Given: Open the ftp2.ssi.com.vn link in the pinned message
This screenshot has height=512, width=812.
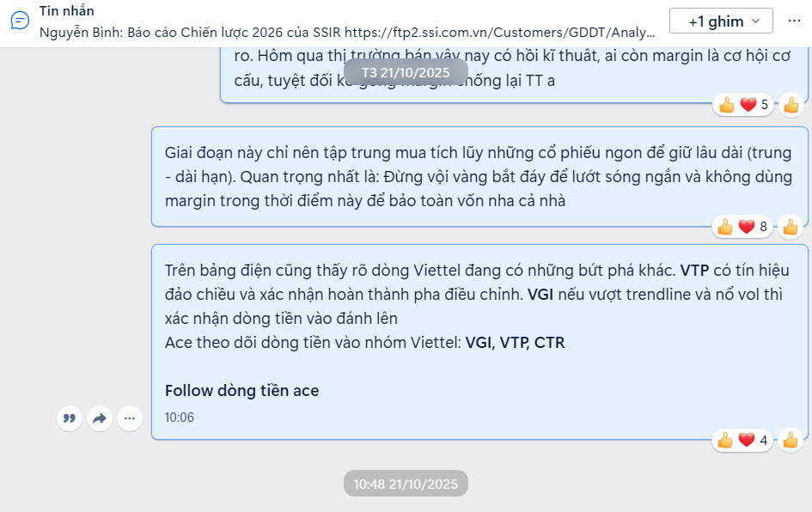Looking at the screenshot, I should click(x=500, y=33).
